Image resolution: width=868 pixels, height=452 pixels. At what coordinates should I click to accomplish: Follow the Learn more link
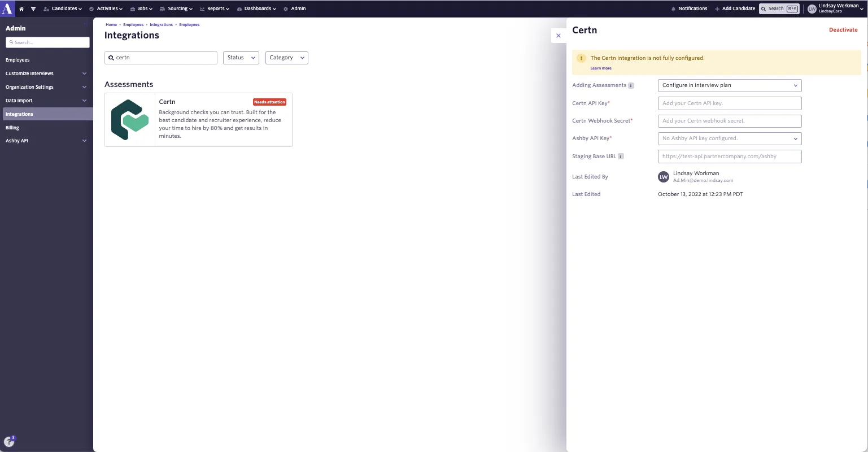601,68
